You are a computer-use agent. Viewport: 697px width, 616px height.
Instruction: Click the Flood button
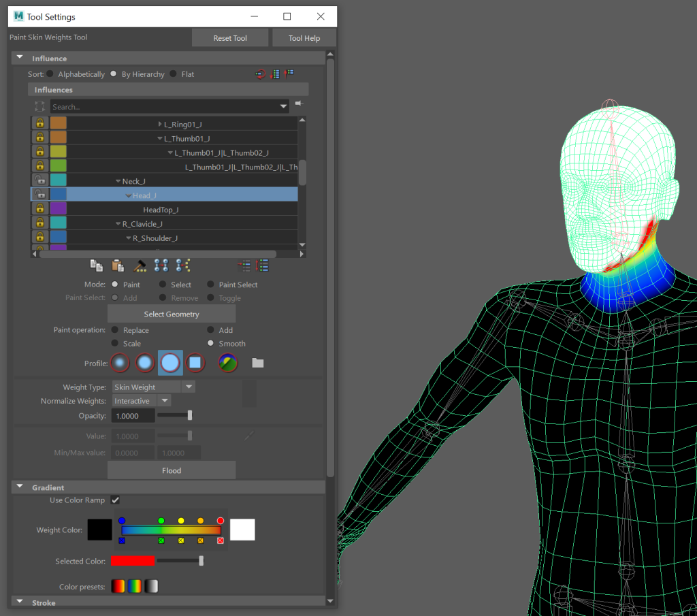click(x=172, y=470)
